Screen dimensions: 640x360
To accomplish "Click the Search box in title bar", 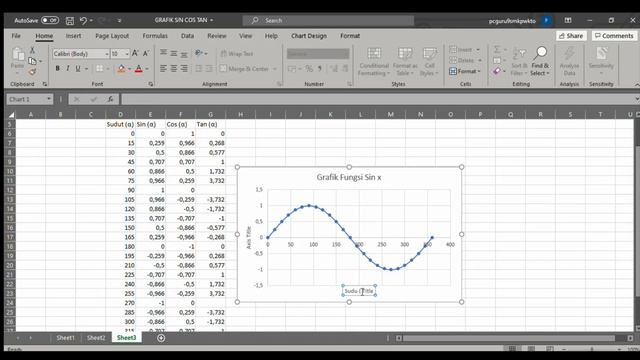I will 329,20.
